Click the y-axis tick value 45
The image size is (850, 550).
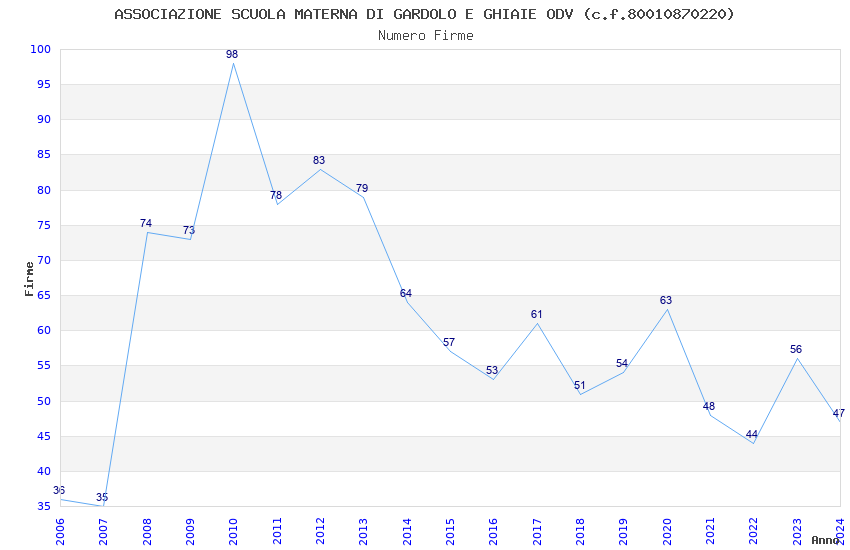click(x=44, y=437)
